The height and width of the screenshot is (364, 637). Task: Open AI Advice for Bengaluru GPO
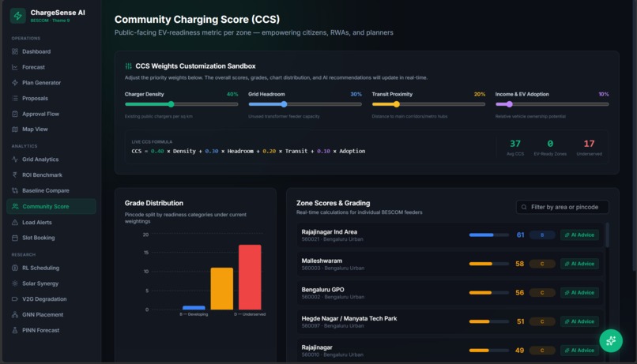[x=579, y=293]
